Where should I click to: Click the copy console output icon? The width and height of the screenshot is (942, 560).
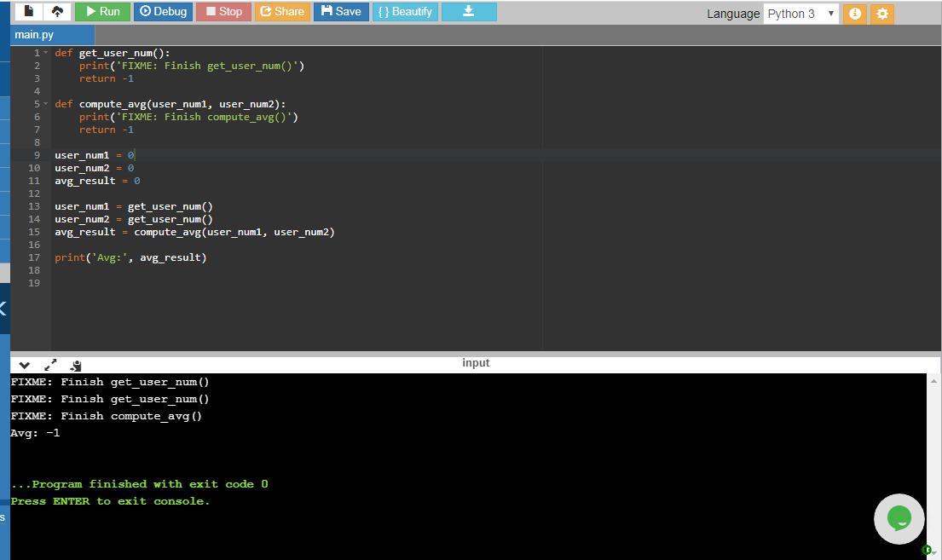[76, 365]
